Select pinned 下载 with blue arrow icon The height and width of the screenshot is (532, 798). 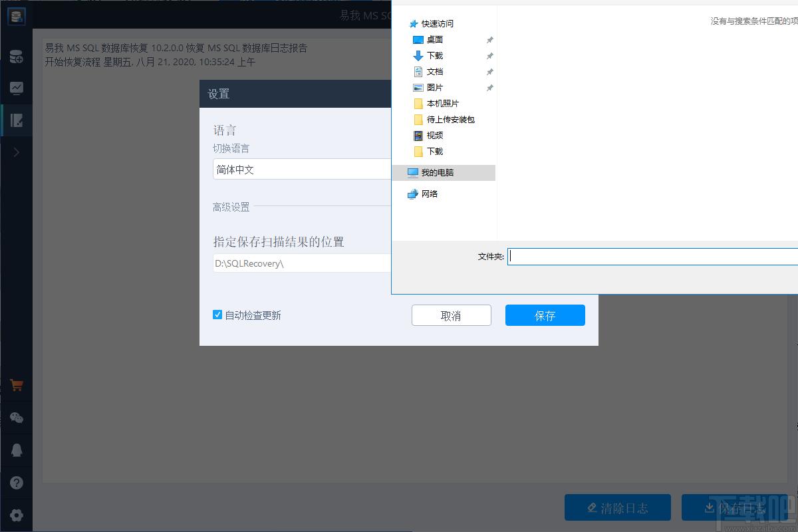pyautogui.click(x=435, y=55)
